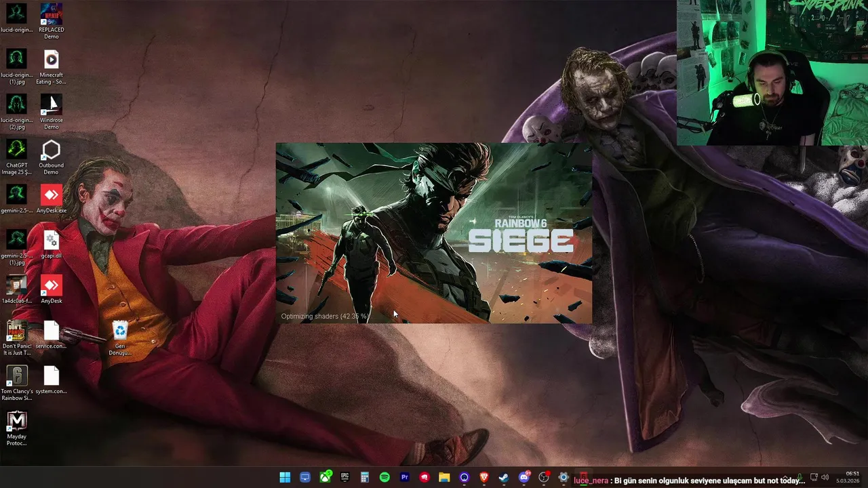Select the 1a4dc0a6 image file icon
The height and width of the screenshot is (488, 868).
point(16,290)
